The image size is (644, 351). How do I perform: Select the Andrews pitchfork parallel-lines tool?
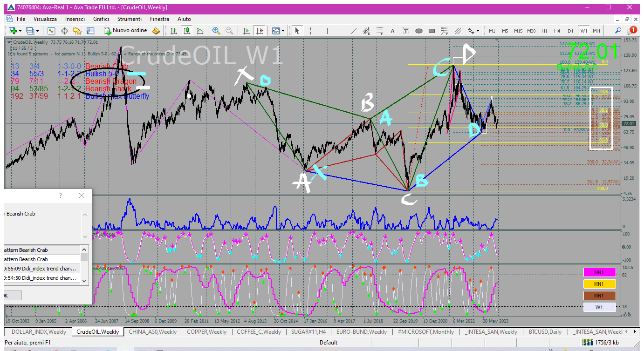pos(458,31)
